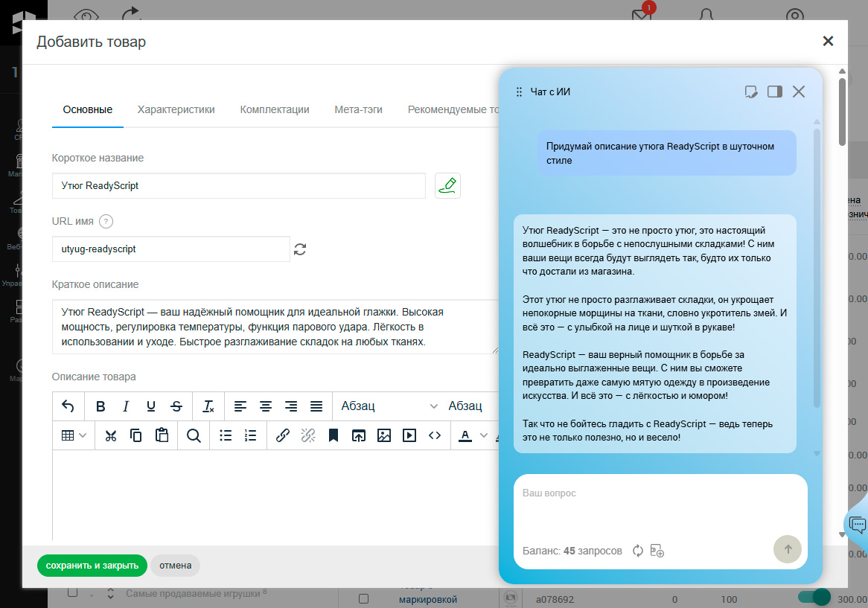Check the маркировкой row checkbox in background
Image resolution: width=868 pixels, height=608 pixels.
coord(364,598)
